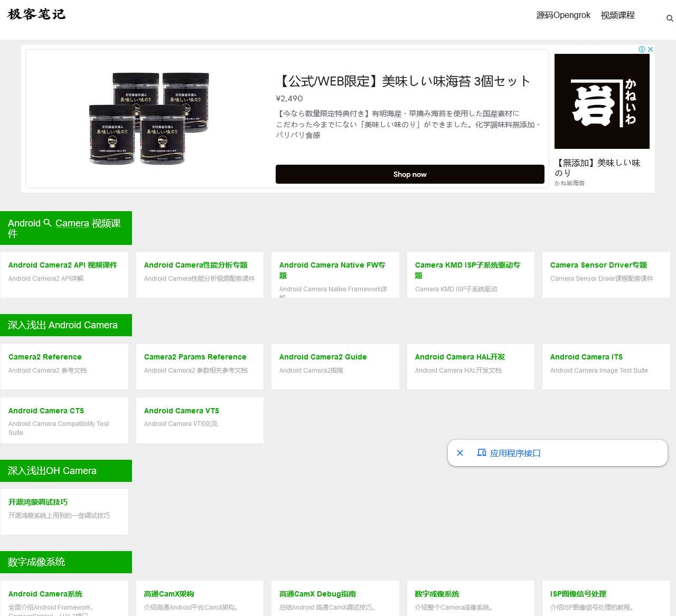Click Android Camera Compatibility Test Suite description

(x=59, y=428)
